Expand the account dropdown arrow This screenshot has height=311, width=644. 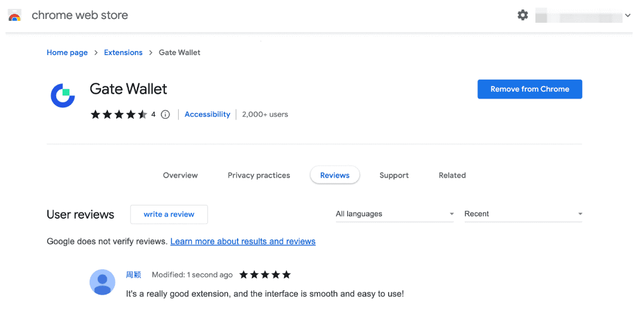(628, 16)
